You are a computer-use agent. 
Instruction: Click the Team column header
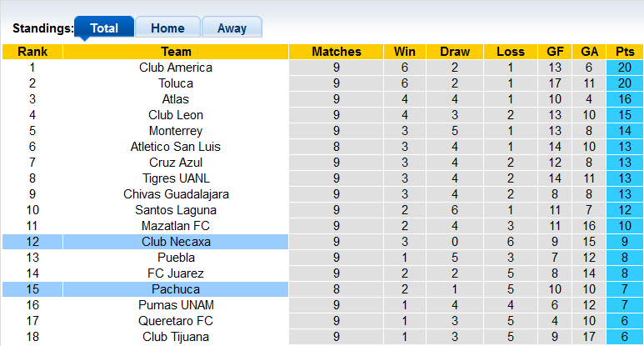(x=176, y=52)
